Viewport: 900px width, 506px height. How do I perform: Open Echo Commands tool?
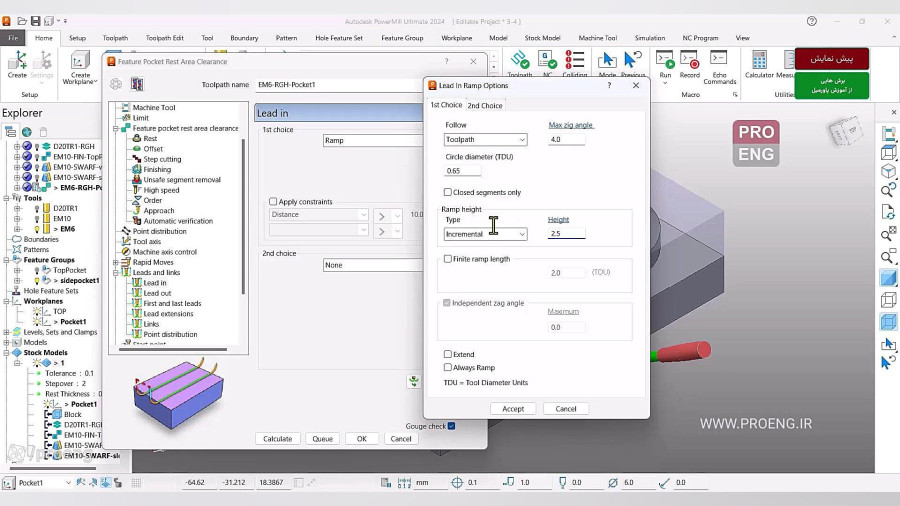click(719, 68)
